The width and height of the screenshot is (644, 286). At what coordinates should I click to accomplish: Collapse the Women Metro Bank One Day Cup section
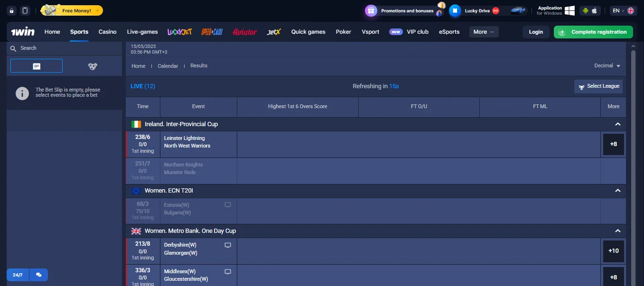coord(617,231)
